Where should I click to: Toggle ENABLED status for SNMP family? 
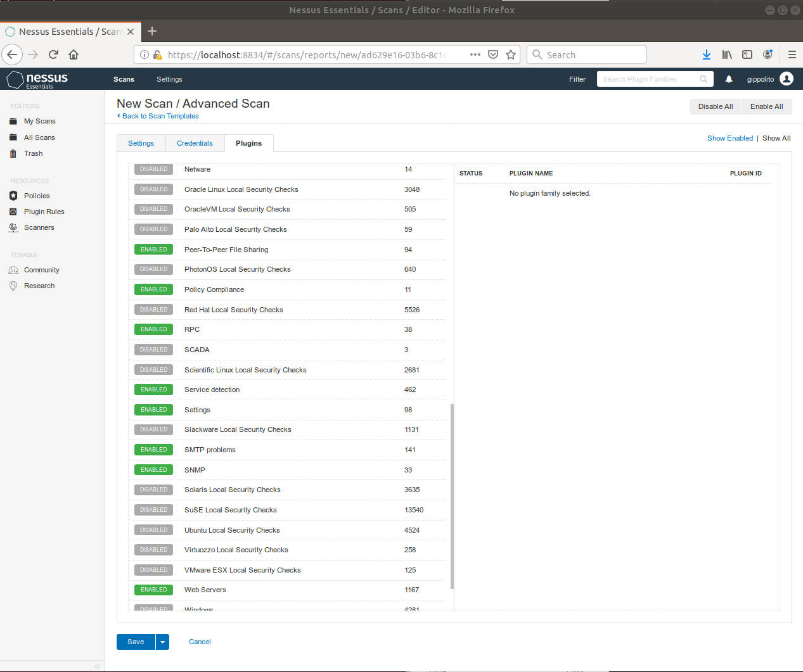153,470
